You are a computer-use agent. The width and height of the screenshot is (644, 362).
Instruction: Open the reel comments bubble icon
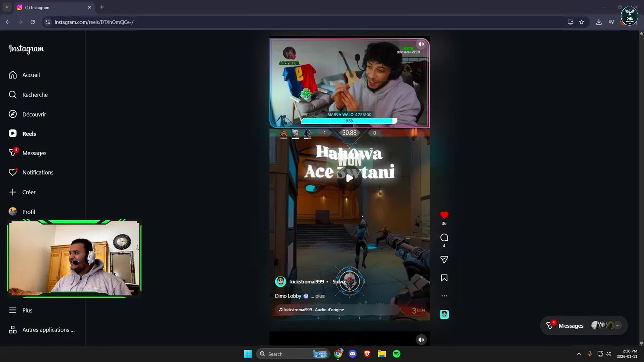(x=444, y=238)
